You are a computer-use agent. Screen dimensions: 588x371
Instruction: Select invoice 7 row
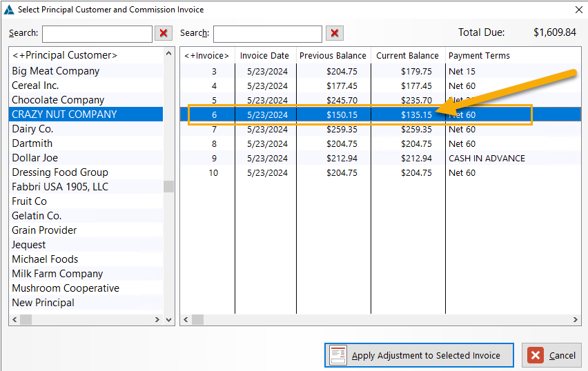(381, 129)
